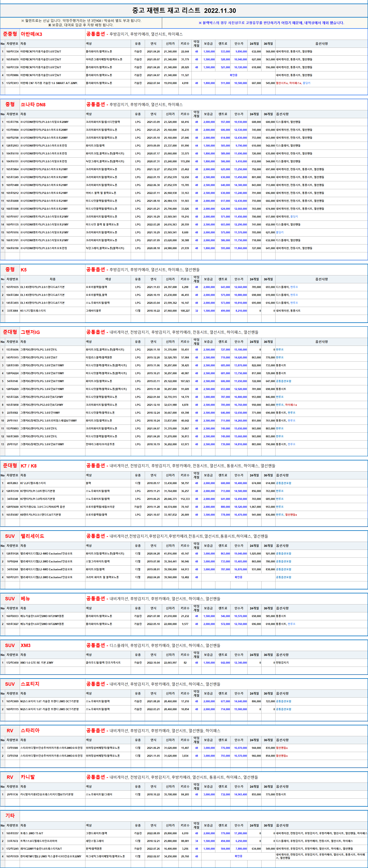The height and width of the screenshot is (868, 368).
Task: Select vehicle number cell '169호9212'
Action: (12, 193)
